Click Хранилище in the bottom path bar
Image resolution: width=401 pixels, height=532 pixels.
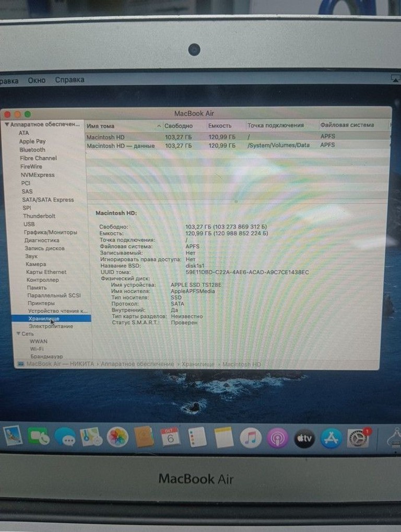198,364
